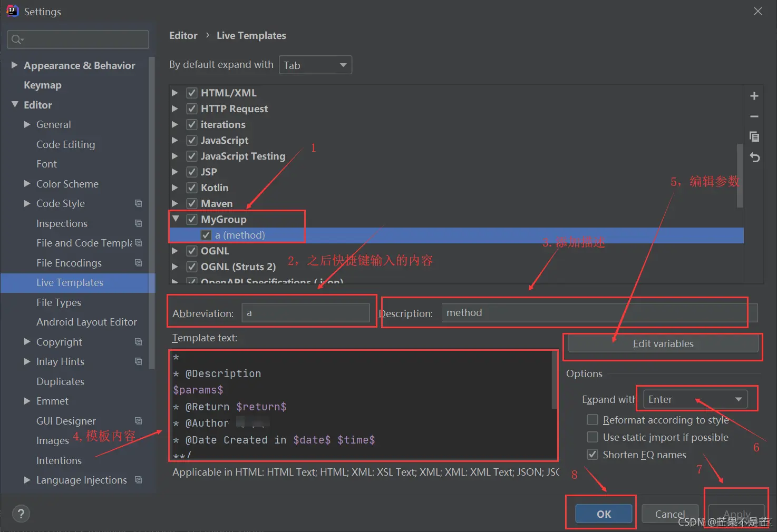Expand the Emmet settings node
Image resolution: width=777 pixels, height=532 pixels.
27,401
